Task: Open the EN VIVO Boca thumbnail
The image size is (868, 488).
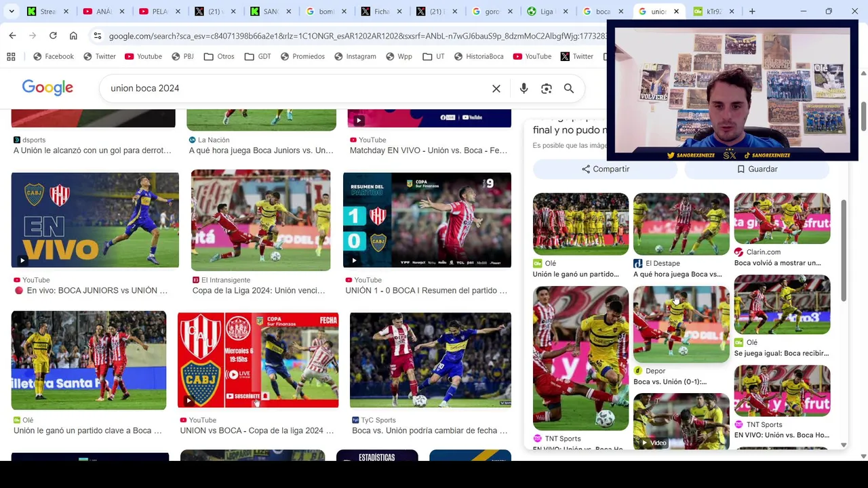Action: tap(95, 220)
